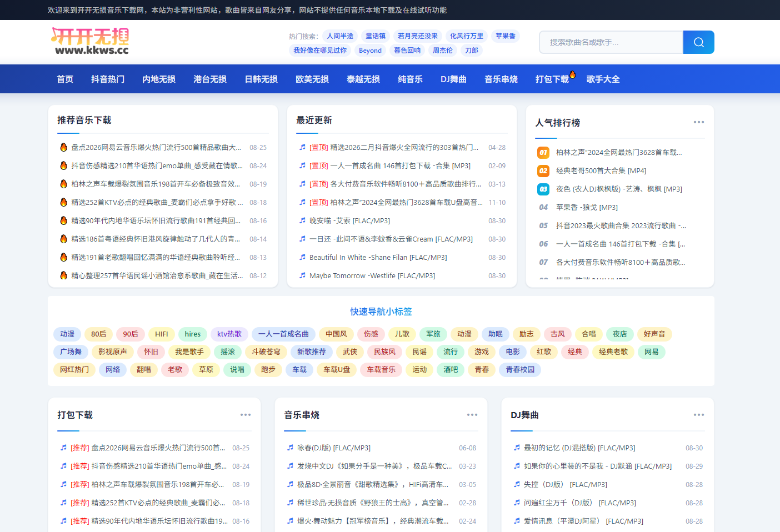
Task: Select the ktv热歌 tag
Action: click(229, 334)
